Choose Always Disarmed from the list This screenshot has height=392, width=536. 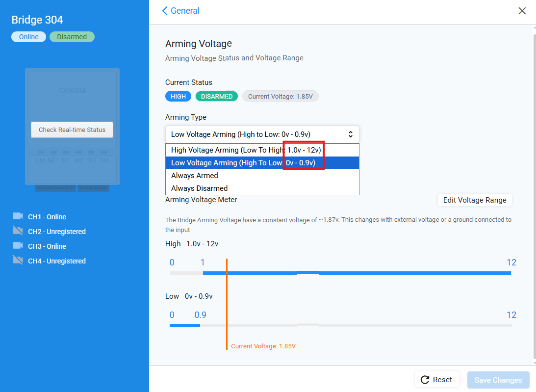(199, 188)
